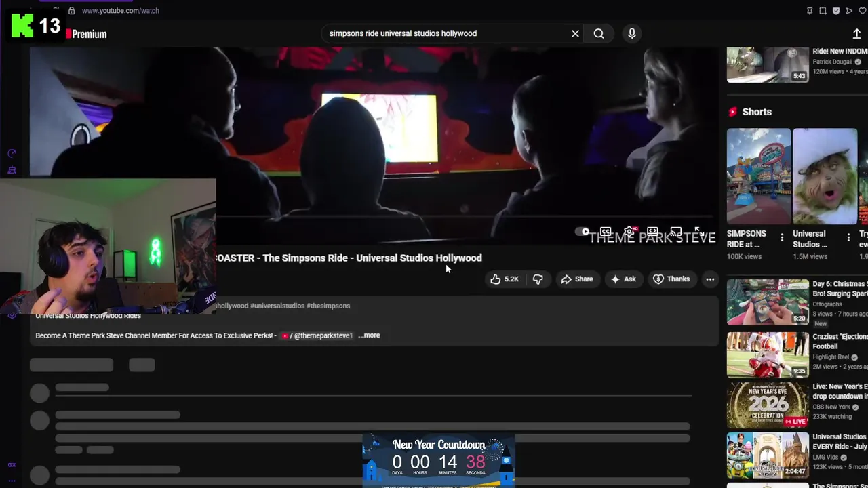Toggle closed captions (CC) in the player

(606, 232)
